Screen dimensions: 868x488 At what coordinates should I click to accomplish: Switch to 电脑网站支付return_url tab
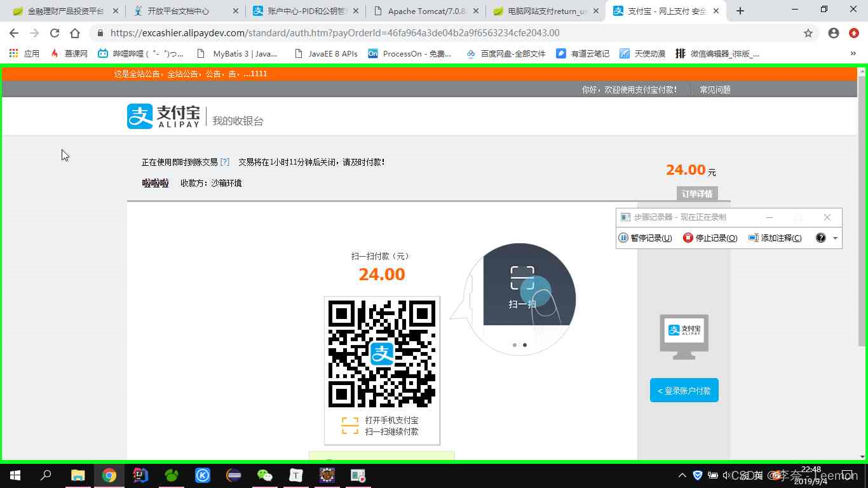(x=547, y=11)
